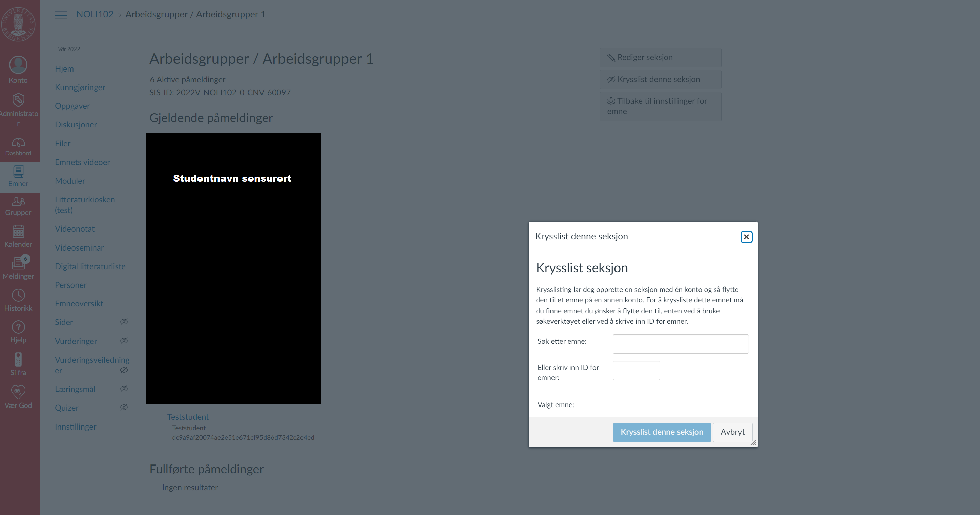Open the Hjelp question mark icon
Screen dimensions: 980x515
18,327
